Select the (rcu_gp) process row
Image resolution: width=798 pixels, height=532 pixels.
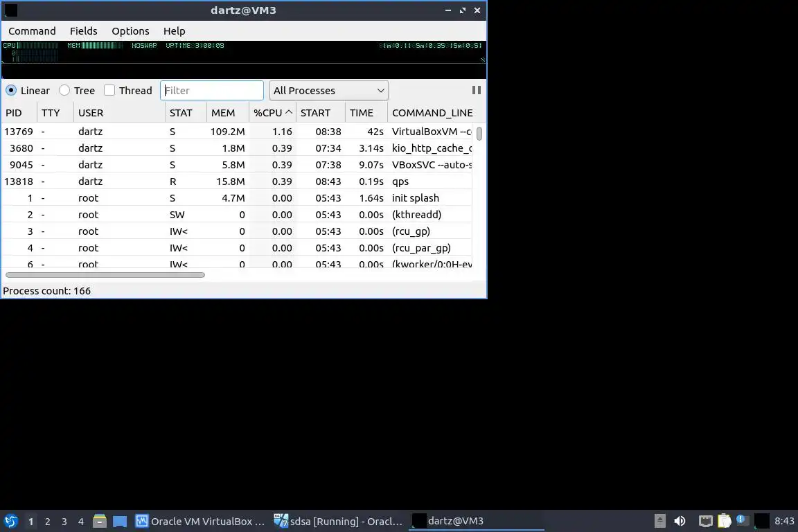237,231
